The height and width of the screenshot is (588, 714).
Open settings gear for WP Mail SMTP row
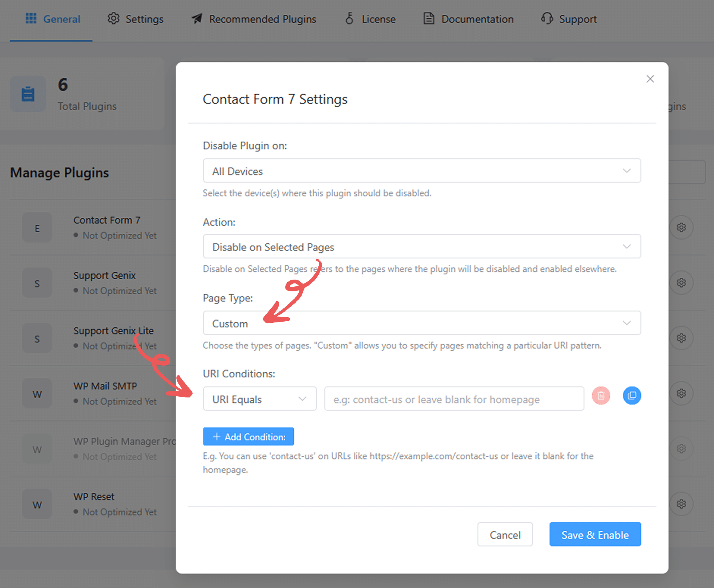681,394
